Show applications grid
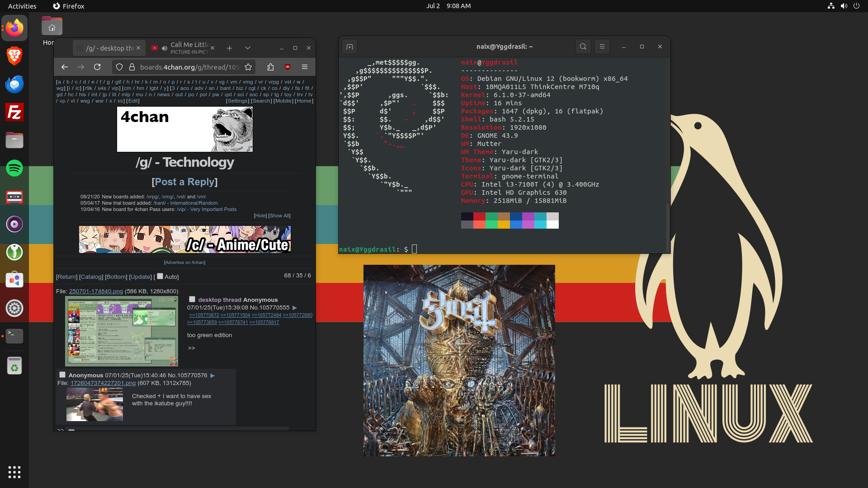868x488 pixels. pyautogui.click(x=14, y=472)
